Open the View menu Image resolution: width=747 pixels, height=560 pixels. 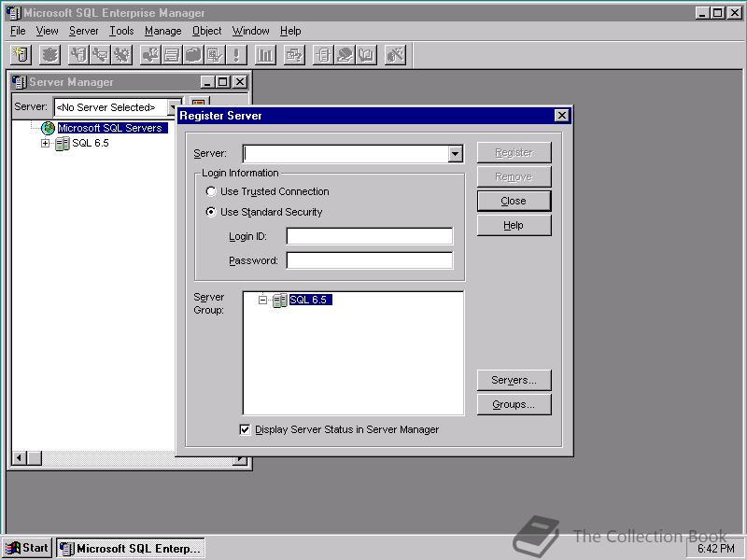point(48,31)
